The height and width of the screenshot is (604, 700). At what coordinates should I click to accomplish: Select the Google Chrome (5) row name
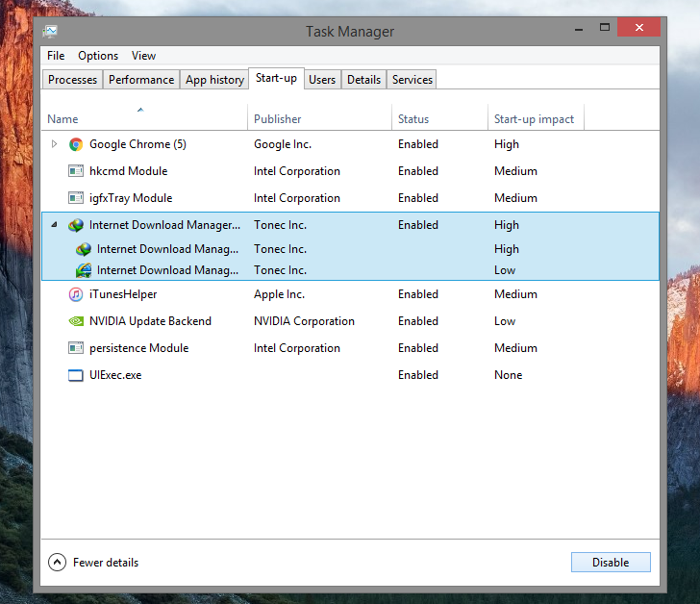point(137,144)
